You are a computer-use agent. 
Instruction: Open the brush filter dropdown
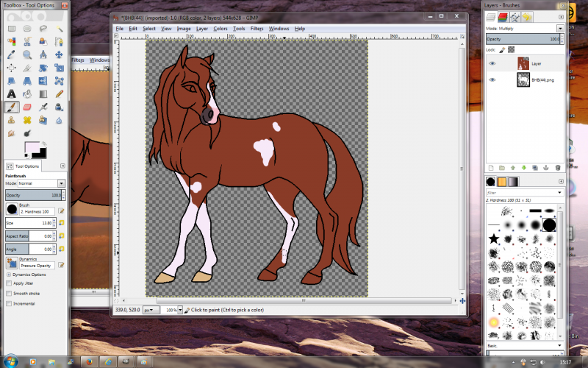click(x=560, y=193)
